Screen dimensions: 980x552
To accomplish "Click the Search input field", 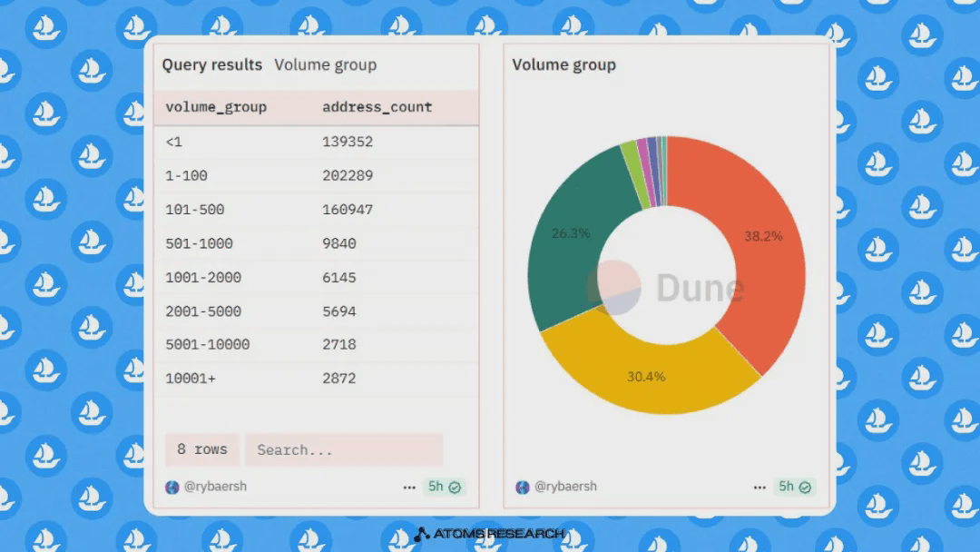I will pos(344,449).
